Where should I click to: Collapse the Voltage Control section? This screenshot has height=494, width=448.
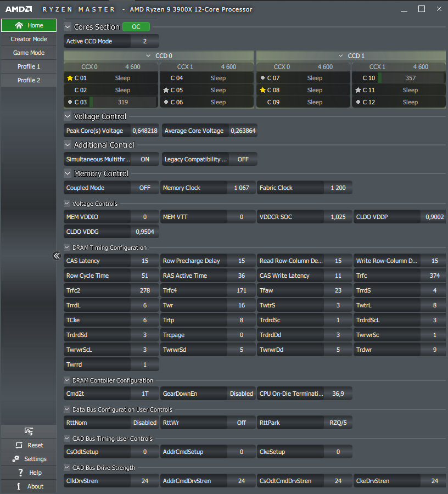tap(68, 116)
